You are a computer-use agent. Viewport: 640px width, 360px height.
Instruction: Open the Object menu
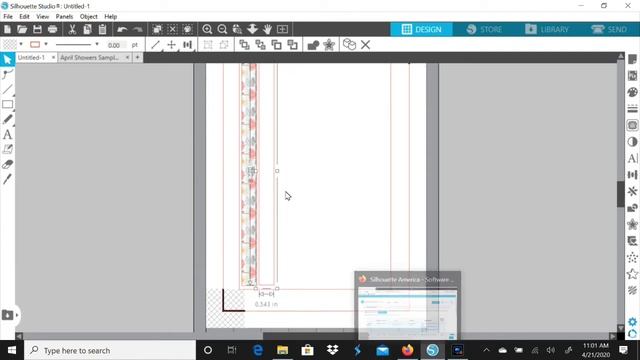(89, 17)
